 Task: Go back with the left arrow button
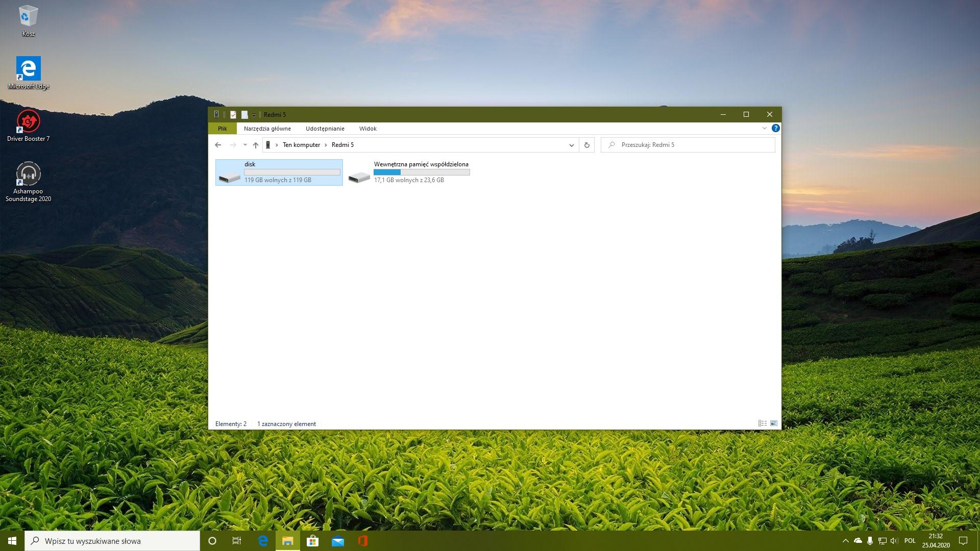pos(218,145)
